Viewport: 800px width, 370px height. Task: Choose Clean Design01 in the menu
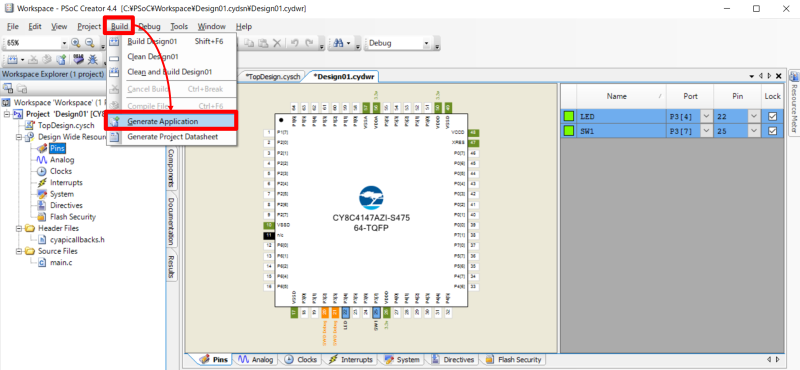(x=171, y=57)
